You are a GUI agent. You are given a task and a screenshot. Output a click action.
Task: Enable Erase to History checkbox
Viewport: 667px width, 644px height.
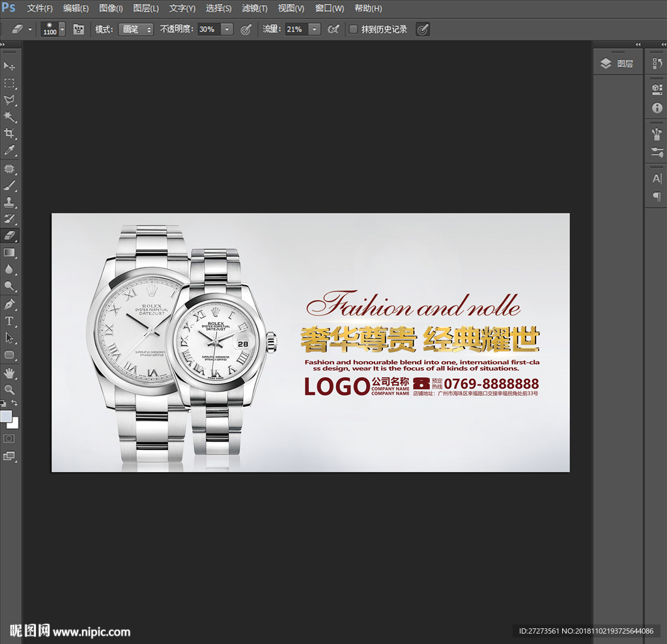pyautogui.click(x=353, y=29)
